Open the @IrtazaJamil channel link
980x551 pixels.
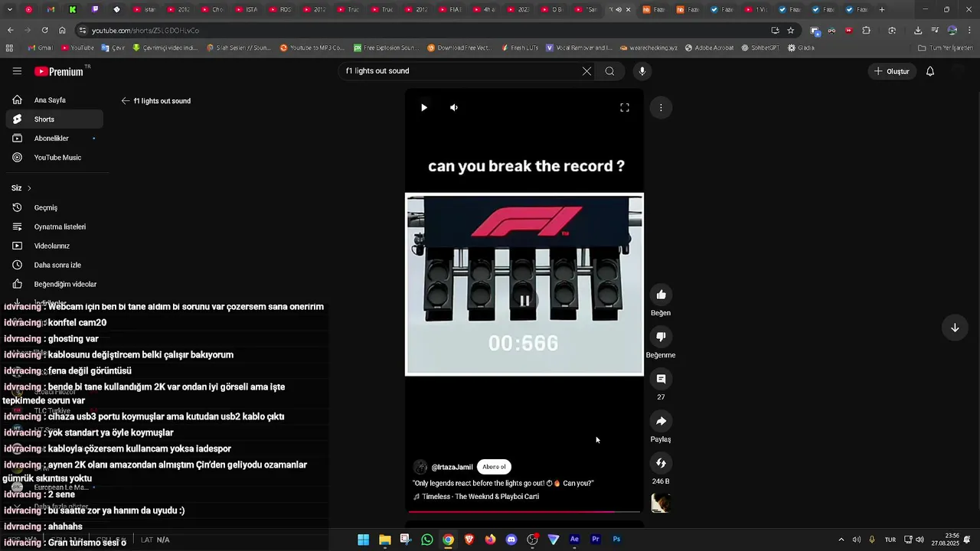pos(452,467)
